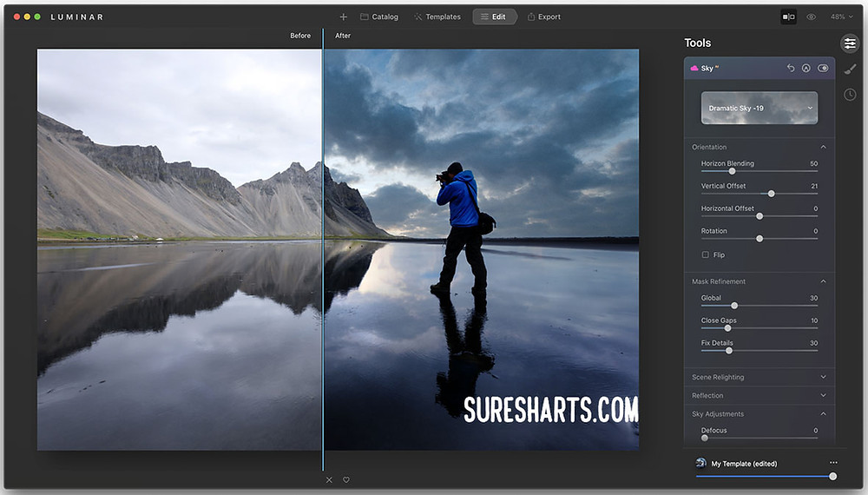Toggle Sky tool visibility eye

[823, 68]
